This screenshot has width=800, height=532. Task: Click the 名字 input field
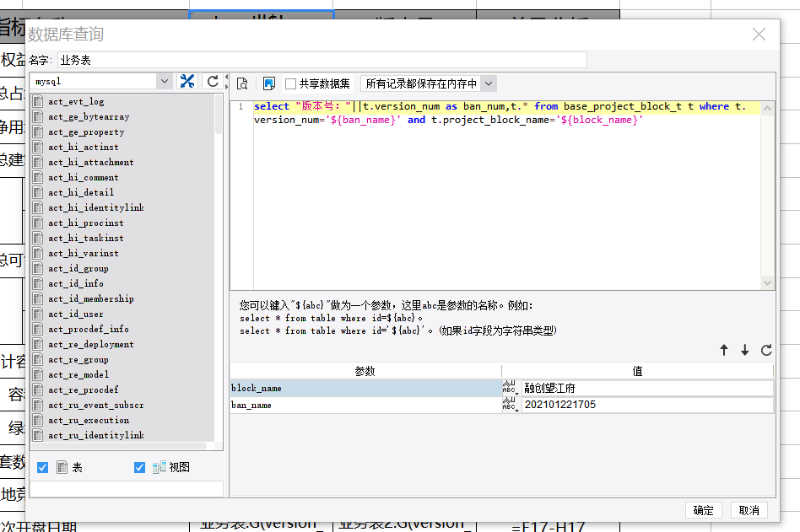pos(321,60)
